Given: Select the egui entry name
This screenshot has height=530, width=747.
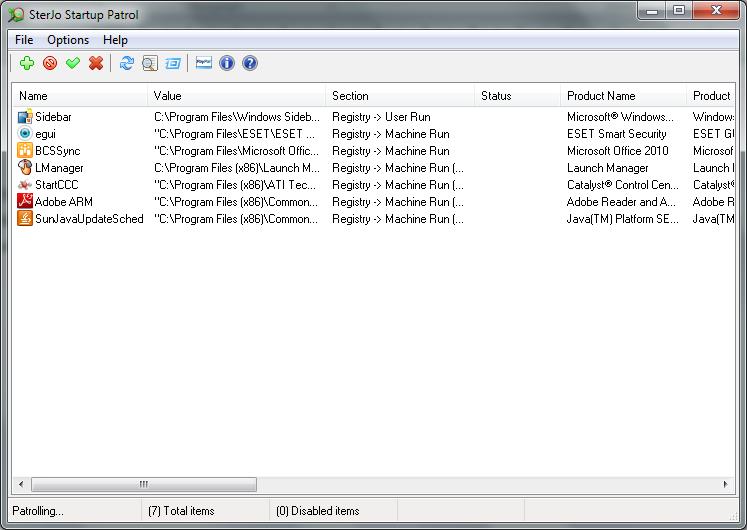Looking at the screenshot, I should [x=45, y=134].
